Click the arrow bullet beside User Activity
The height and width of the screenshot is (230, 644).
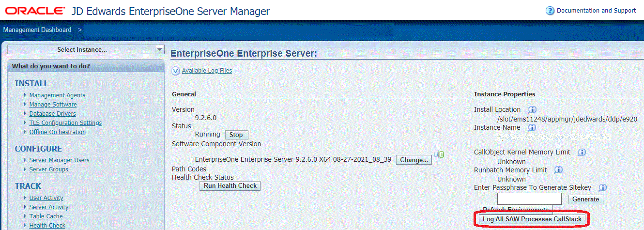[x=25, y=198]
